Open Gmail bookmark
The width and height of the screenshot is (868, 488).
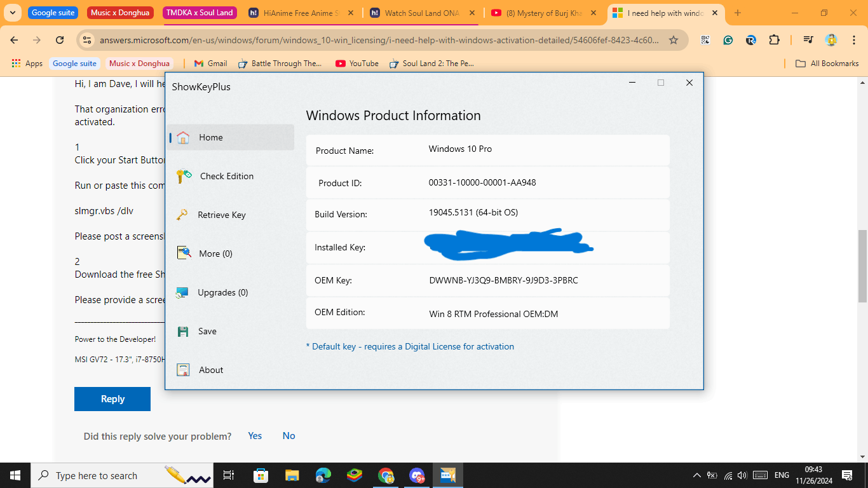pos(210,64)
